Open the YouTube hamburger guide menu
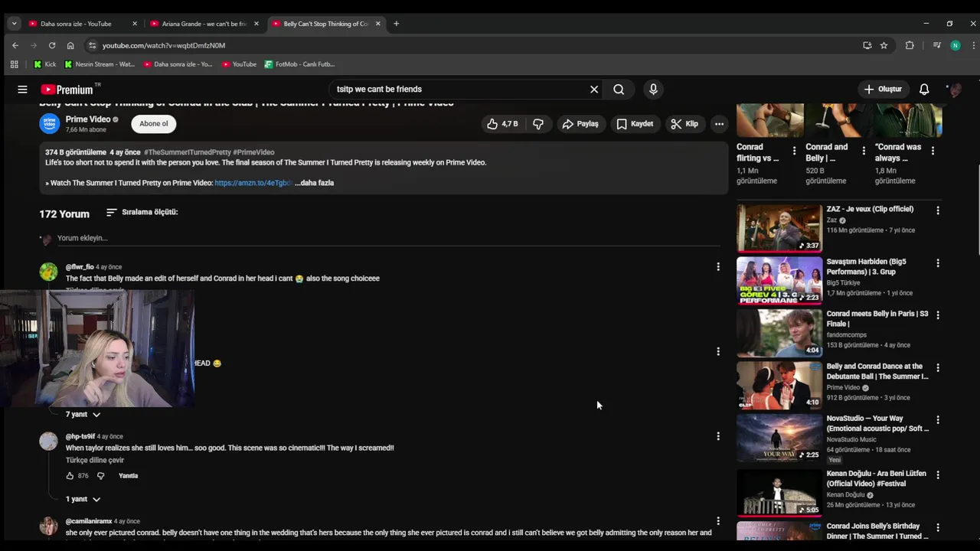980x551 pixels. point(22,90)
